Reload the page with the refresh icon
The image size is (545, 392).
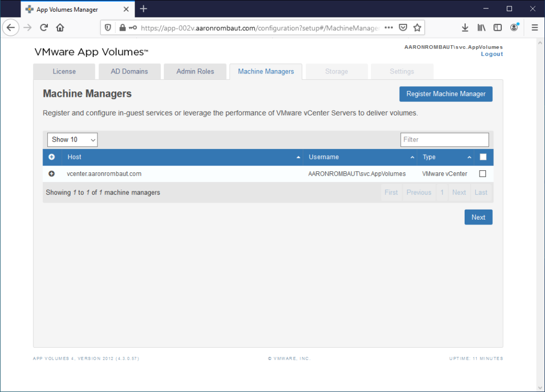44,28
